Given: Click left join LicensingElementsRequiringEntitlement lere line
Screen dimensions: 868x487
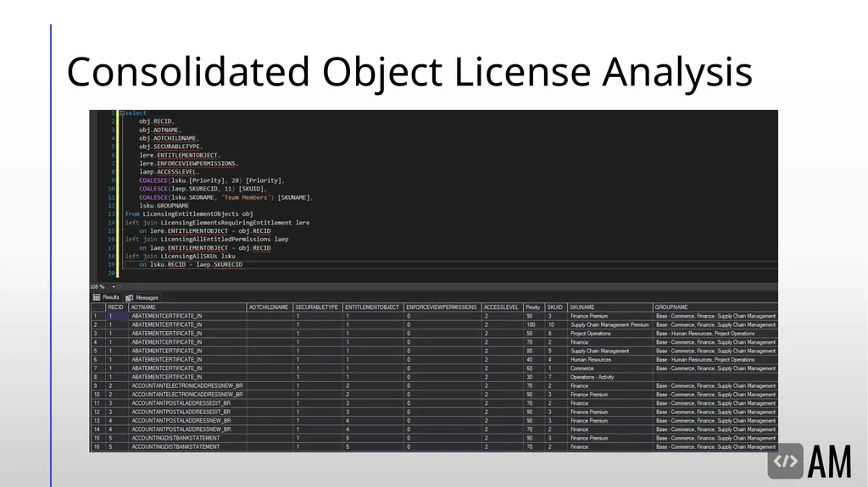Looking at the screenshot, I should (x=217, y=223).
